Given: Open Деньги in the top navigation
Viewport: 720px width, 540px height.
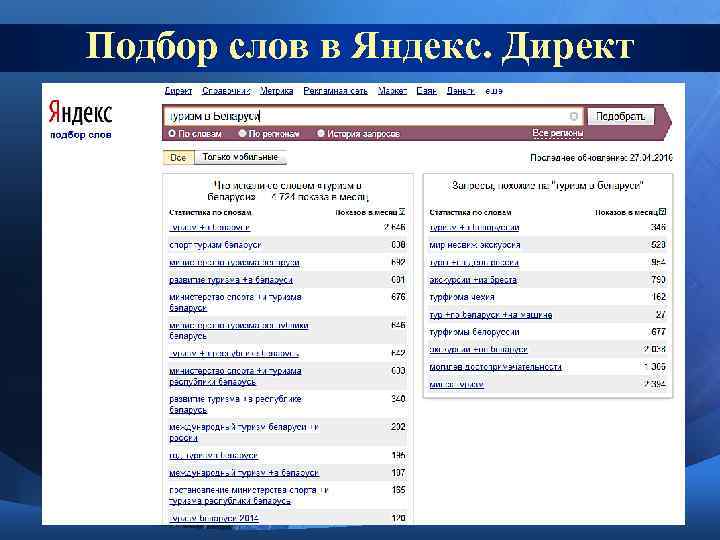Looking at the screenshot, I should point(461,91).
